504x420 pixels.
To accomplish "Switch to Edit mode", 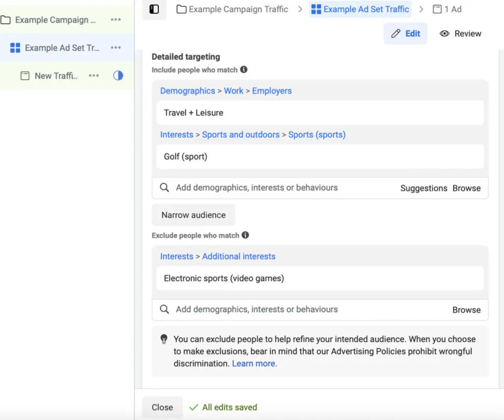I will 406,33.
